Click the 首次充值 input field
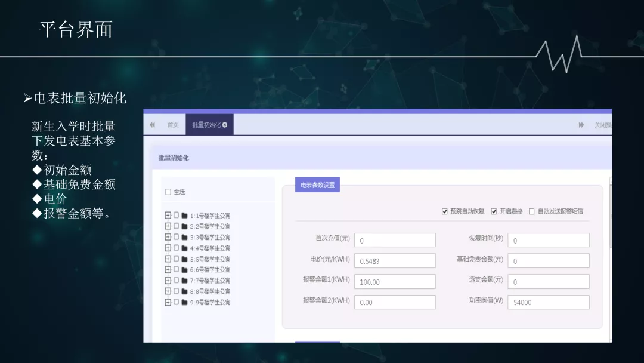 [395, 239]
